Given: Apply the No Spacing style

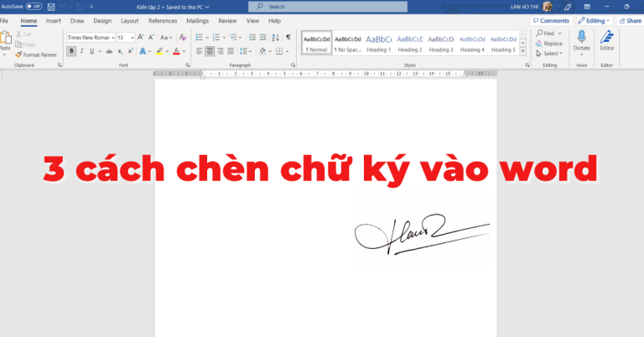Looking at the screenshot, I should point(348,43).
